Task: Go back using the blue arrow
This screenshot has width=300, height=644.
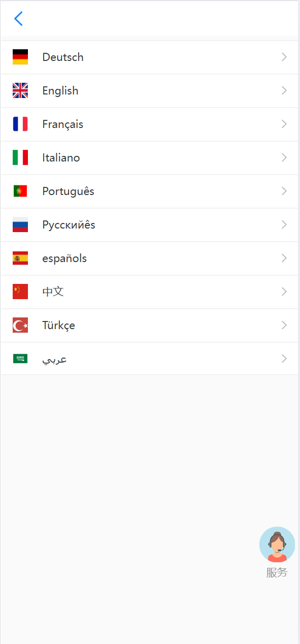Action: click(19, 19)
